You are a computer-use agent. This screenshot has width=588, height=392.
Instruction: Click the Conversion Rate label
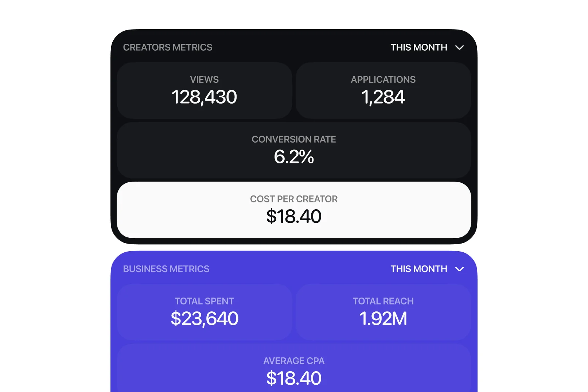pos(294,139)
